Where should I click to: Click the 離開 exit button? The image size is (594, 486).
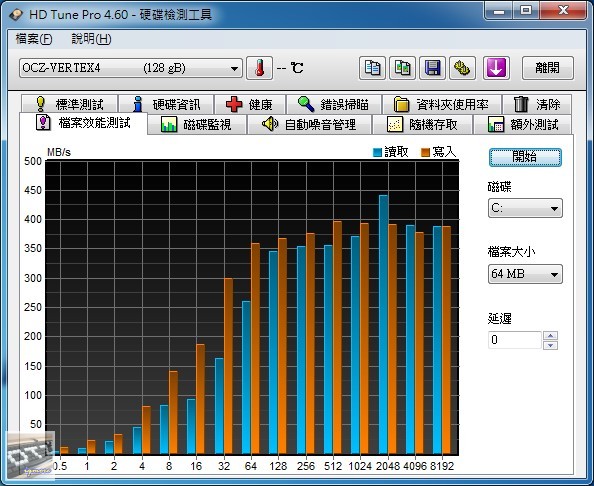[x=548, y=68]
